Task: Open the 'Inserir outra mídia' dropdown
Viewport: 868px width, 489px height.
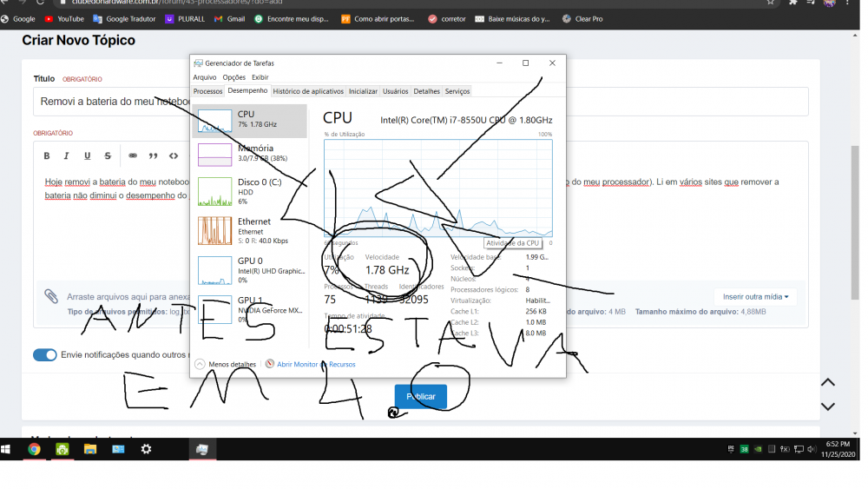Action: point(755,297)
